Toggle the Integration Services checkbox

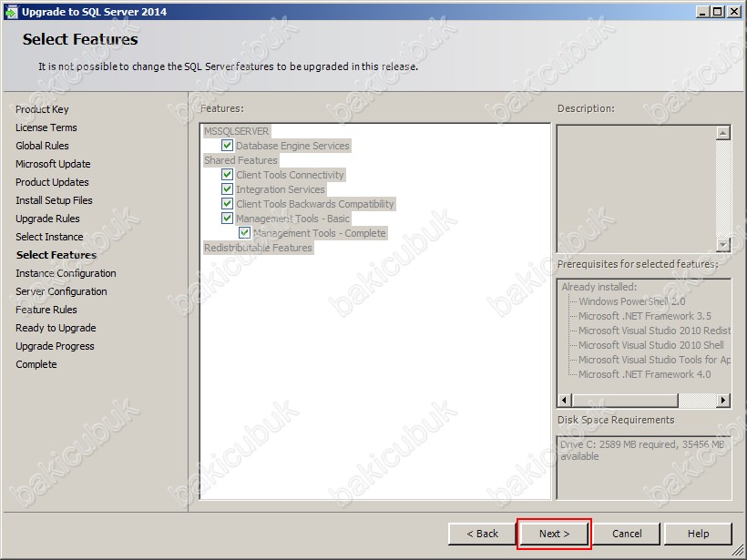pos(227,189)
